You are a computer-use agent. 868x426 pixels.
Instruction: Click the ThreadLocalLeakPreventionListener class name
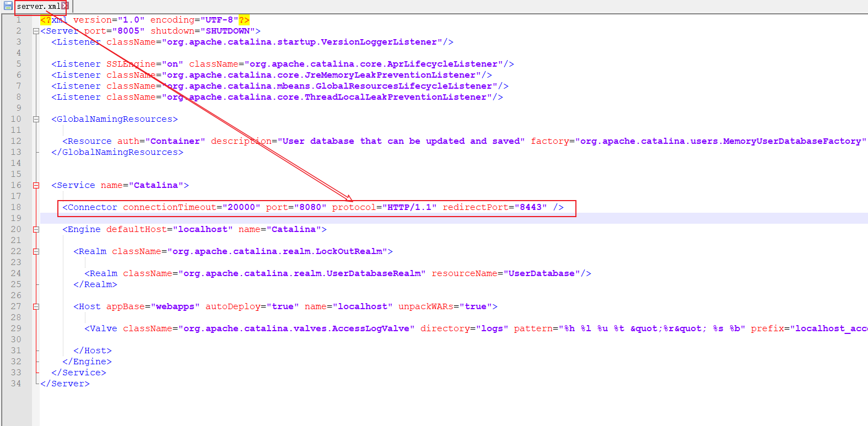click(x=396, y=97)
